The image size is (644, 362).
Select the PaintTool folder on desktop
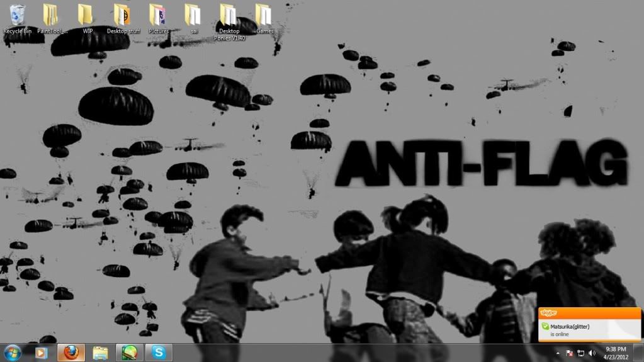click(x=52, y=19)
